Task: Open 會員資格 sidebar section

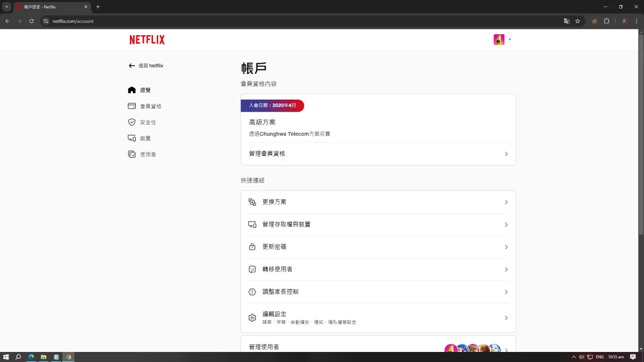Action: (144, 106)
